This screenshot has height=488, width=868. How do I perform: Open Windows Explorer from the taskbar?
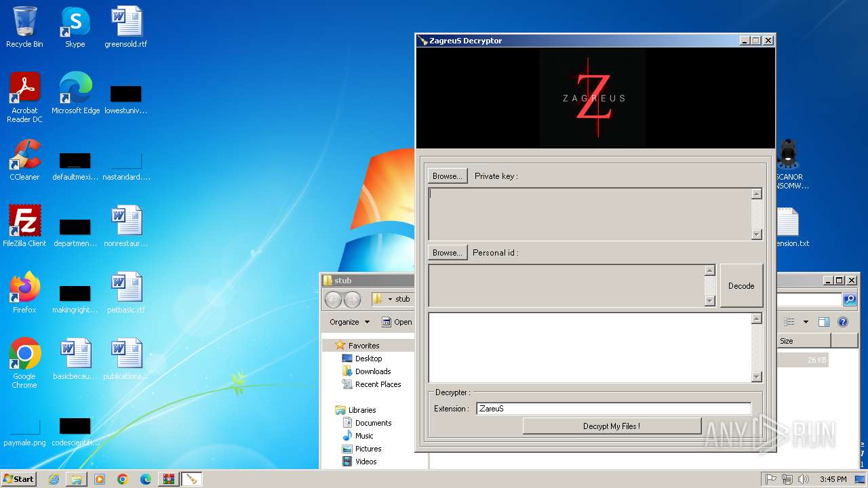(77, 479)
